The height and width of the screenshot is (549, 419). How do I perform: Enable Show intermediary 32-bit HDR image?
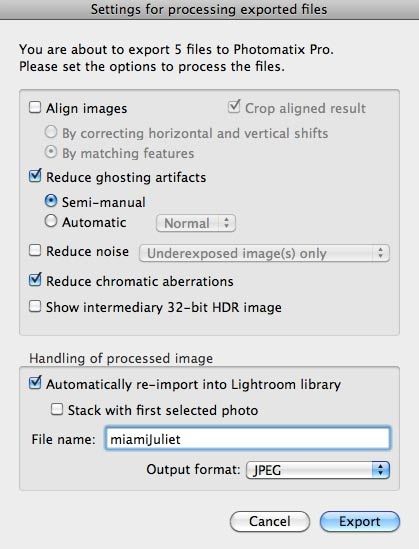pyautogui.click(x=35, y=306)
